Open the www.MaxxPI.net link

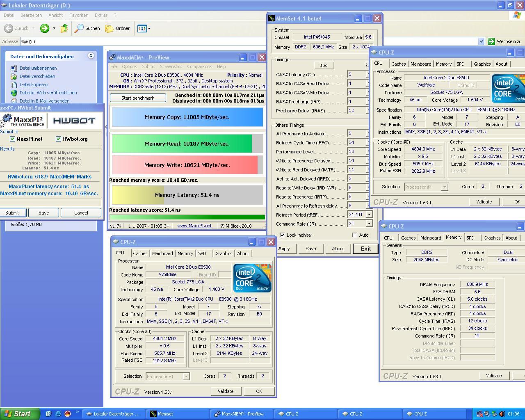(194, 226)
